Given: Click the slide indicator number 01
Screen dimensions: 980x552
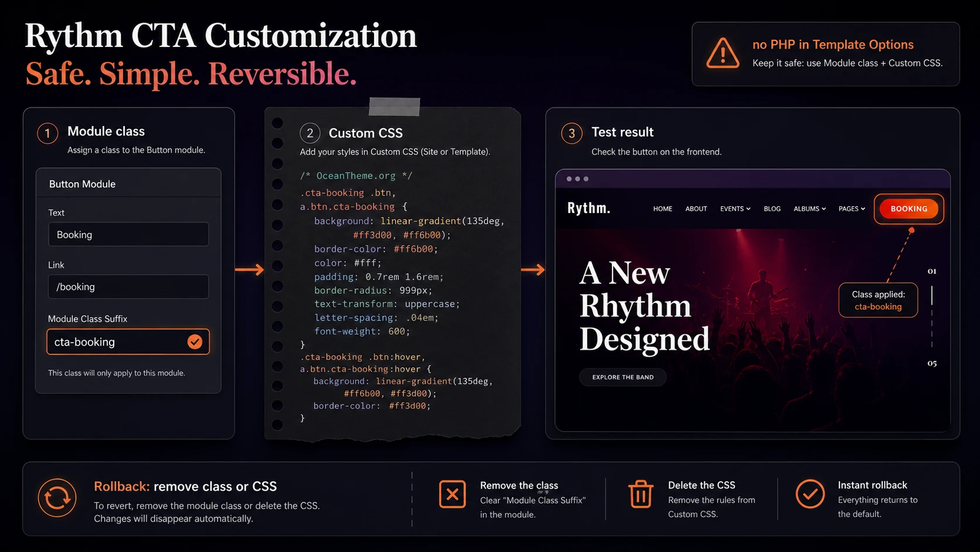Looking at the screenshot, I should [932, 271].
